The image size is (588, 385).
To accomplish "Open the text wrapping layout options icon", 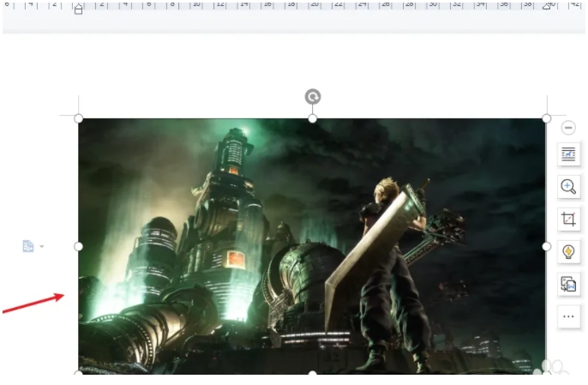I will pyautogui.click(x=568, y=154).
